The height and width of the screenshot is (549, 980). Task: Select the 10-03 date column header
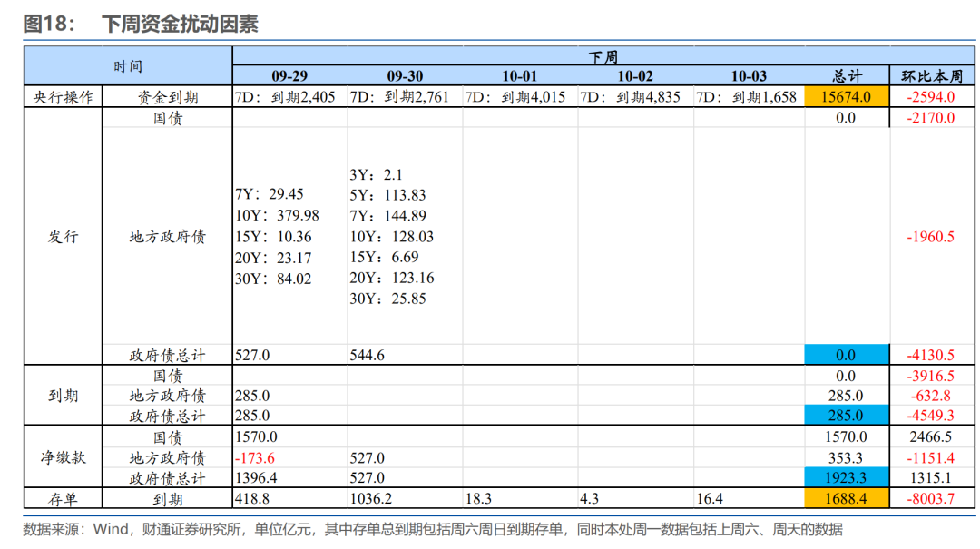748,76
